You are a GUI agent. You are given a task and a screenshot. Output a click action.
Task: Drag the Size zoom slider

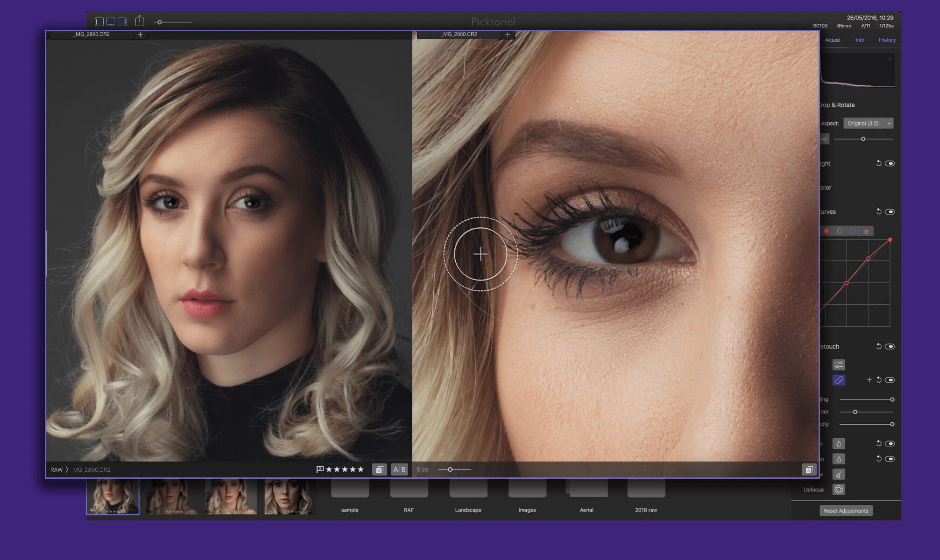pyautogui.click(x=448, y=470)
